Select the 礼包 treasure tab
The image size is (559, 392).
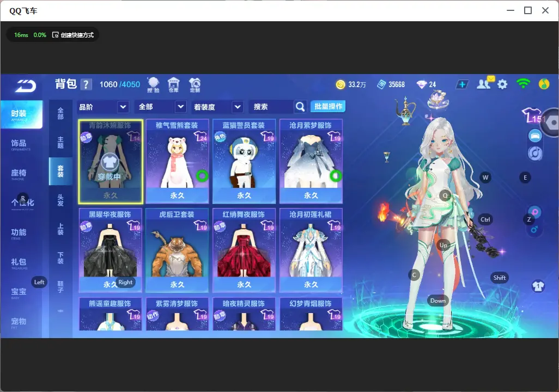coord(19,263)
